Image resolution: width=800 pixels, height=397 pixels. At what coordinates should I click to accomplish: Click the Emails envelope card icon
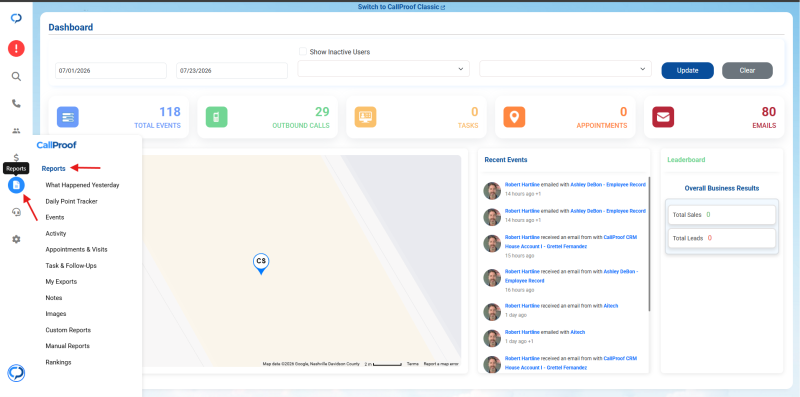click(x=663, y=117)
